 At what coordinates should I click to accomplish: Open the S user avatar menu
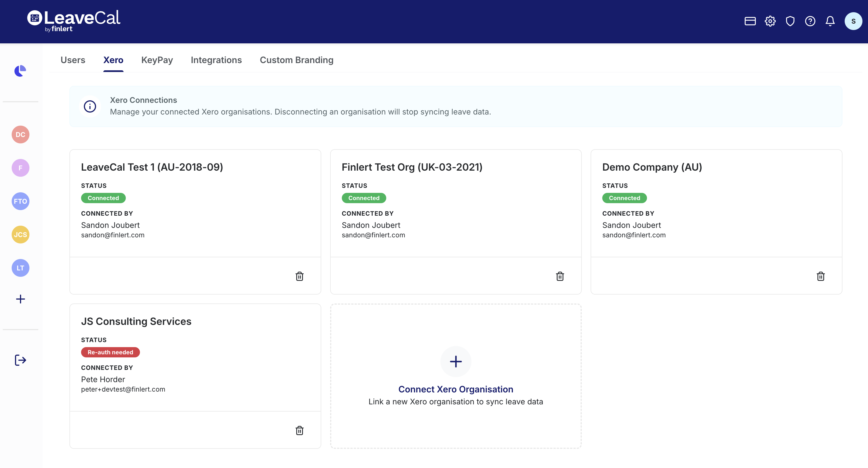[853, 21]
